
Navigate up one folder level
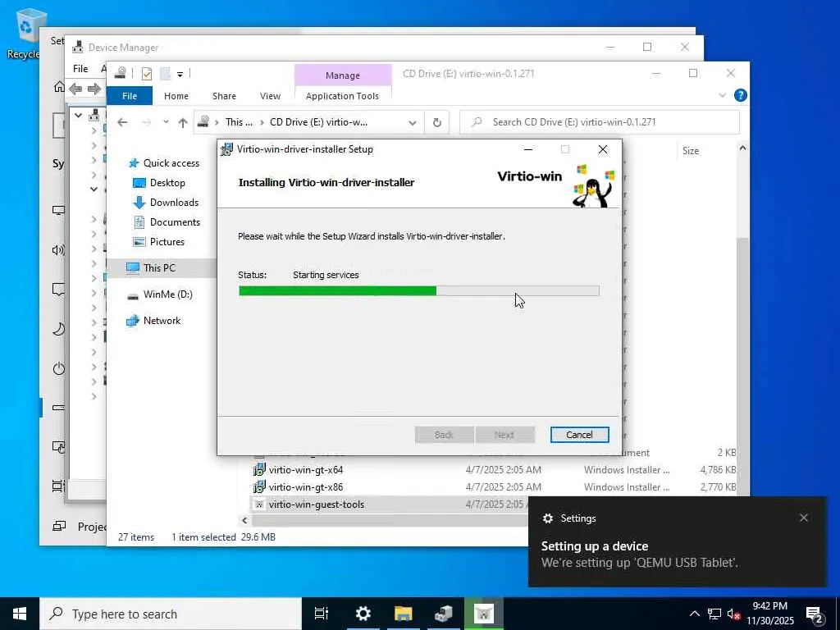(x=183, y=122)
